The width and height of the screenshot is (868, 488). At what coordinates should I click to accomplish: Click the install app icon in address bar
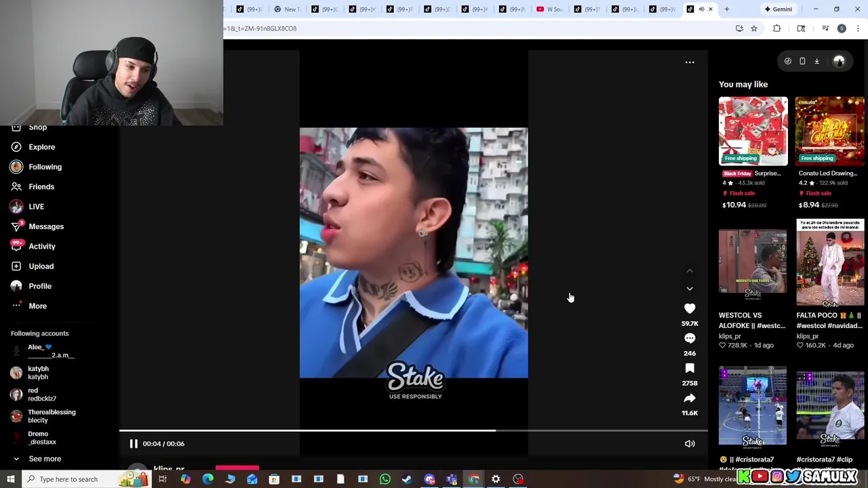click(x=739, y=28)
